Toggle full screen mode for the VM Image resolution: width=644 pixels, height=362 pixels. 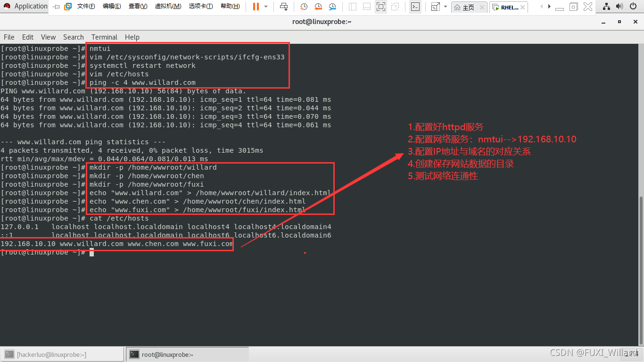[x=381, y=6]
